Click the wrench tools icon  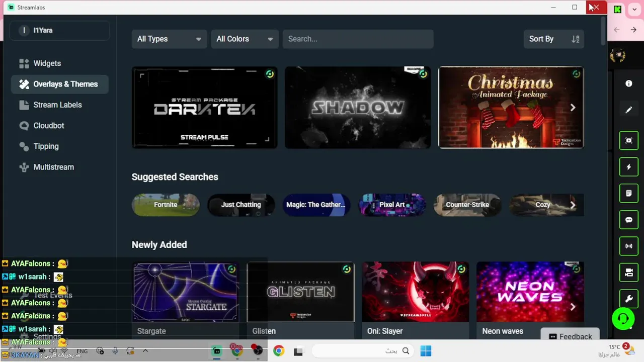(x=629, y=299)
